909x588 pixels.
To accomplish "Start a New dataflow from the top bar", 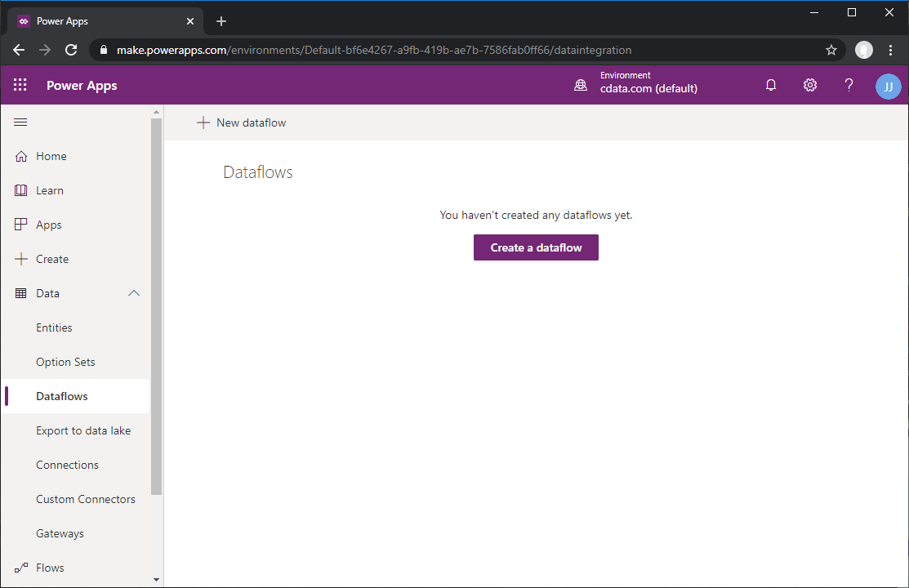I will pyautogui.click(x=241, y=122).
